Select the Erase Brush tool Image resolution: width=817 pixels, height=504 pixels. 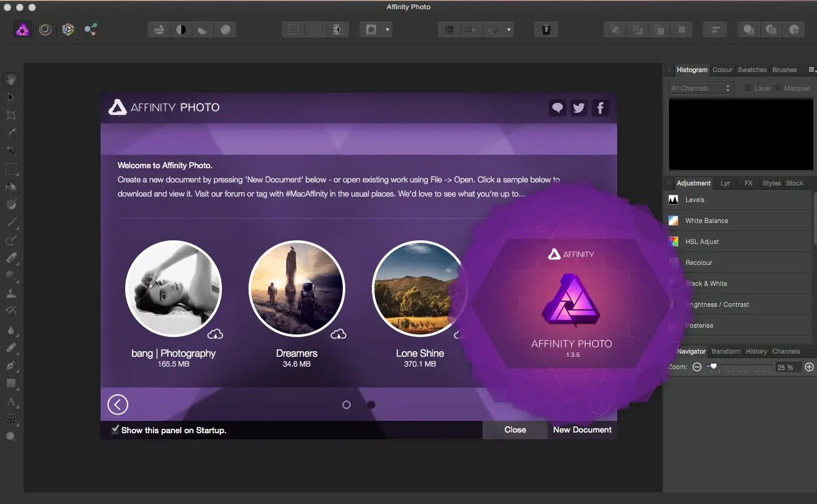11,258
